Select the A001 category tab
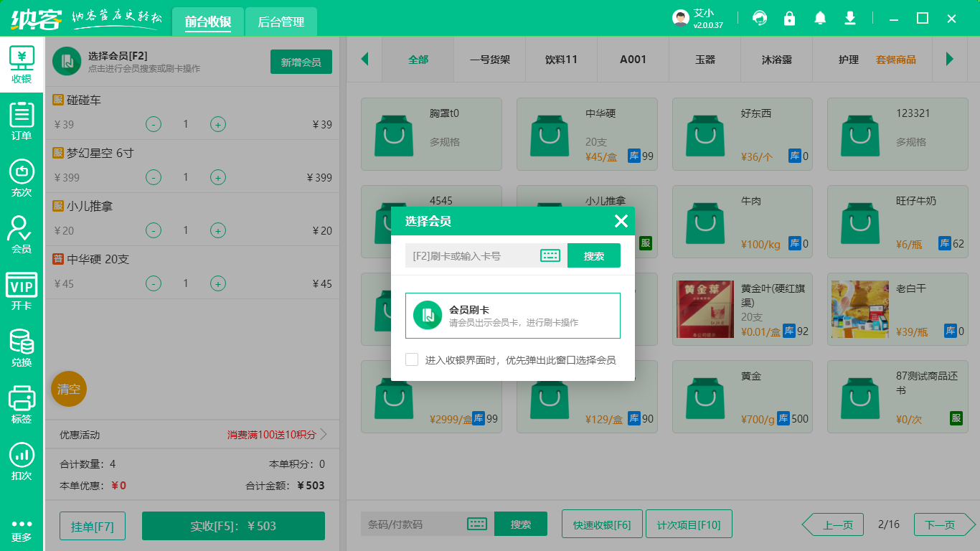 pos(633,60)
